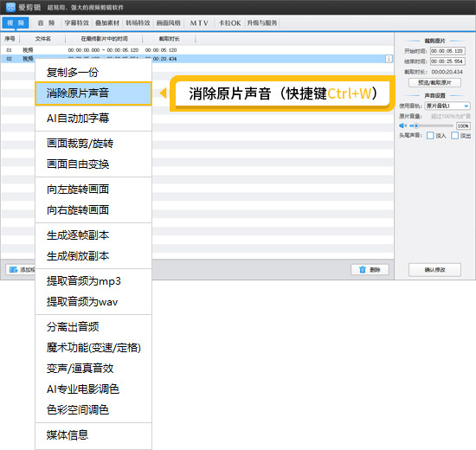Click the 开始时间 start time field
Viewport: 476px width, 450px height.
coord(447,51)
